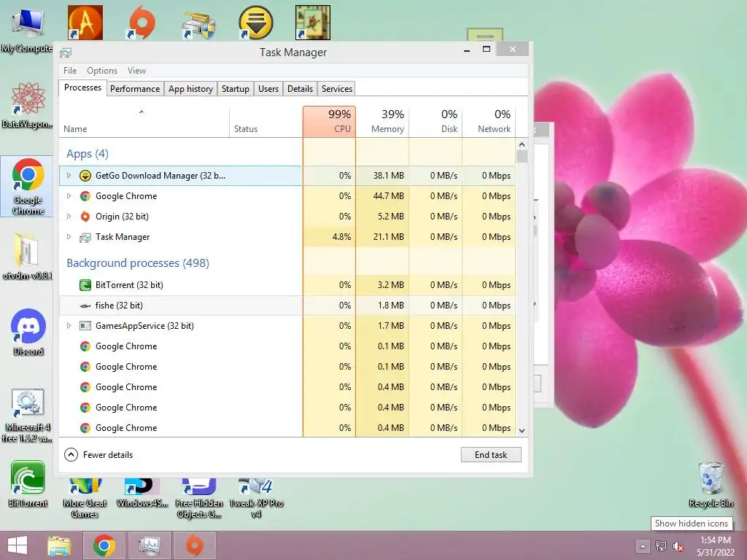
Task: Click the taskbar clock showing 1:54 PM
Action: [x=715, y=546]
